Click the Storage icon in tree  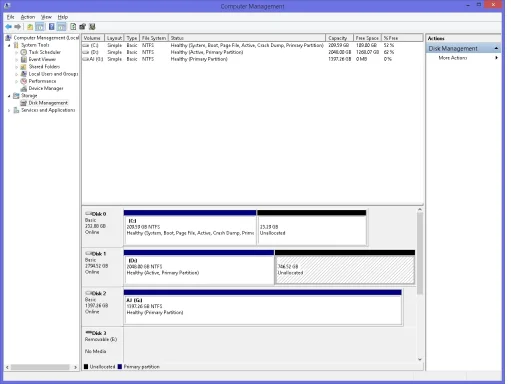(16, 96)
